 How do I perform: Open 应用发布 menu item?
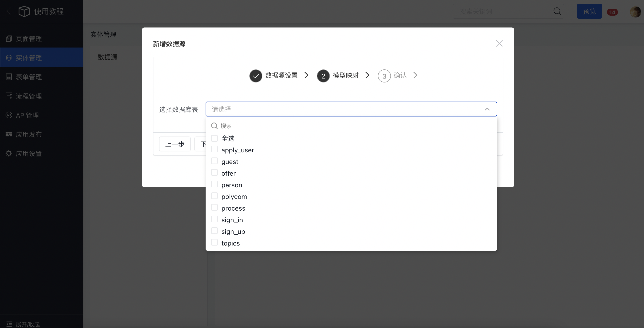pos(41,134)
